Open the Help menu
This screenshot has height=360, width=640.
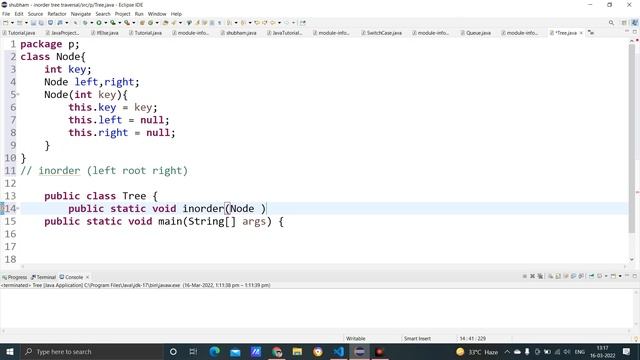coord(176,14)
